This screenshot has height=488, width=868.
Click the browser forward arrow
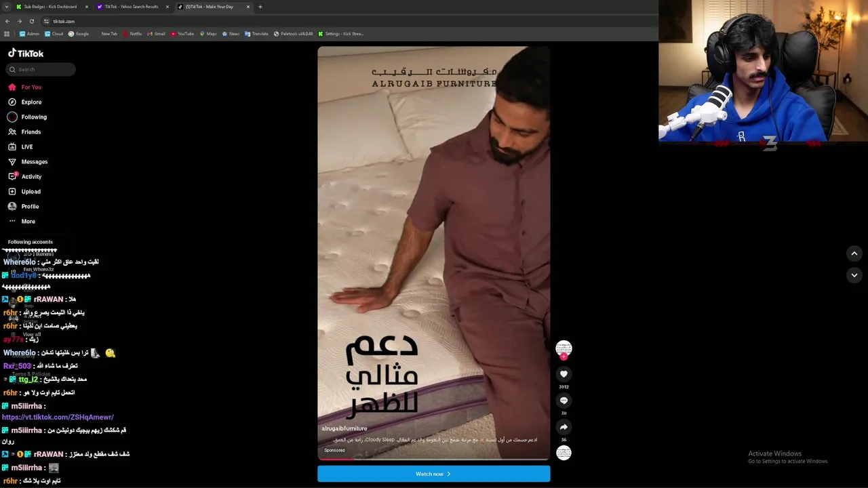pyautogui.click(x=19, y=21)
